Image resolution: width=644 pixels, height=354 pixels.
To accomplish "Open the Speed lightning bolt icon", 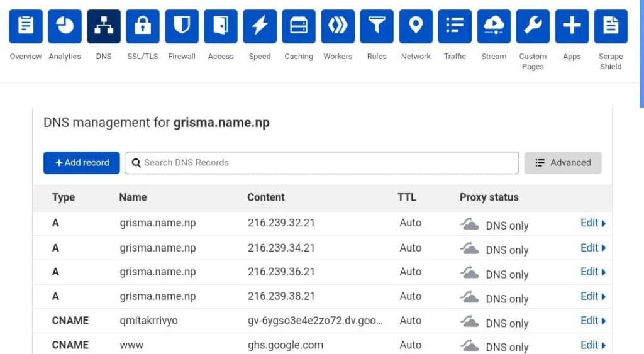I will (x=260, y=26).
